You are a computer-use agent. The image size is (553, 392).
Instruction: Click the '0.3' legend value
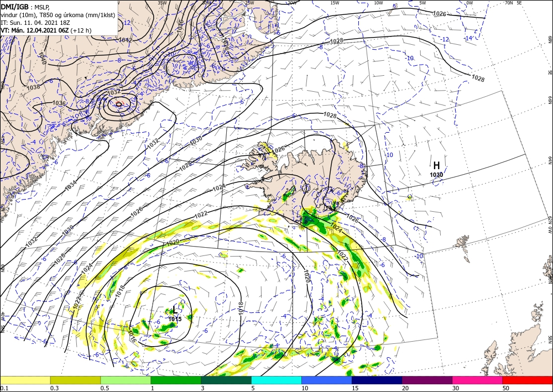tap(54, 388)
